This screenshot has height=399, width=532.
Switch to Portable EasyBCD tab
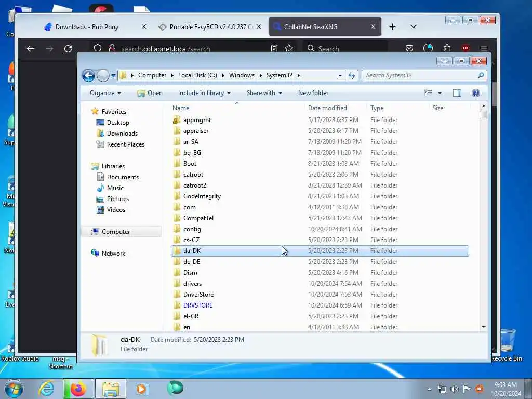[210, 27]
